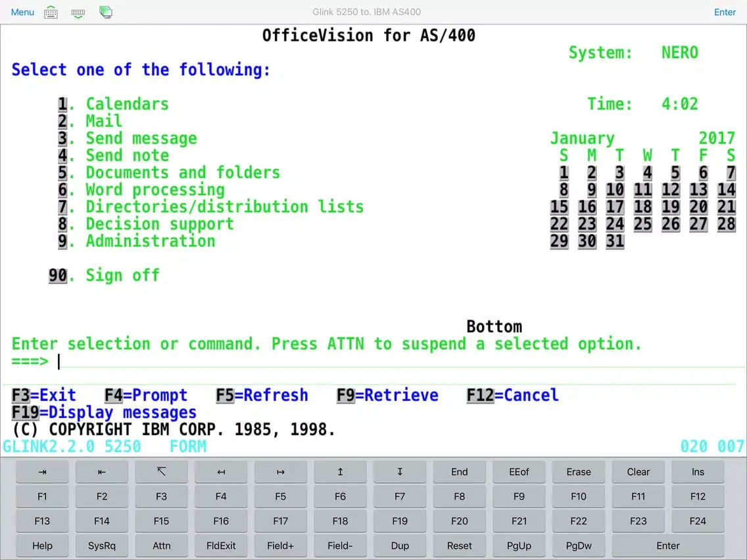Image resolution: width=747 pixels, height=560 pixels.
Task: Tap the F3 key on the keypad
Action: pos(162,497)
